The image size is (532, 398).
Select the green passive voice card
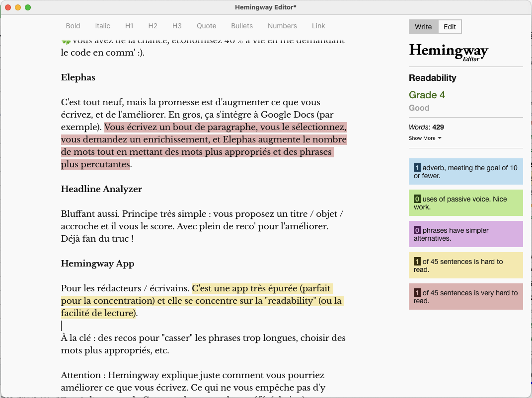pyautogui.click(x=466, y=203)
